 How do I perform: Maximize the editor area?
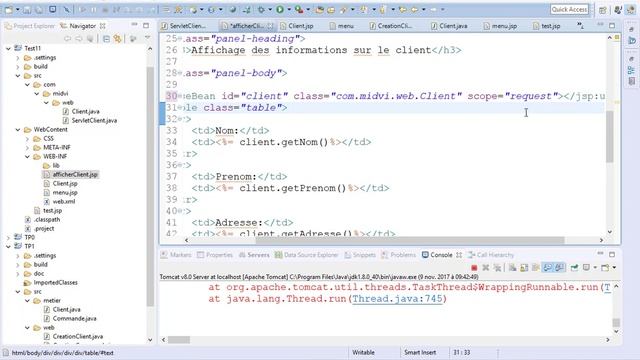[612, 25]
